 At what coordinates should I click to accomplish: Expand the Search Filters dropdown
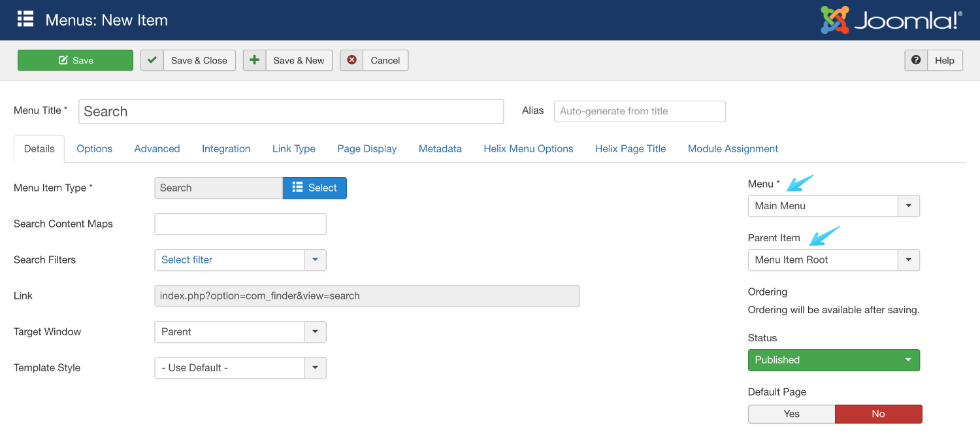click(315, 260)
